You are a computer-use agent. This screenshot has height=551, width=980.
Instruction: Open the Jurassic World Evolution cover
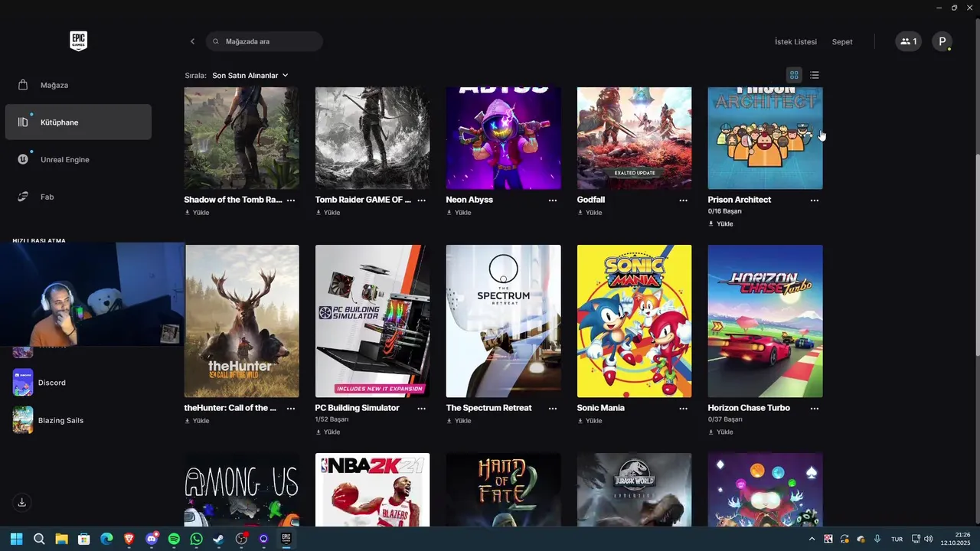pos(634,490)
